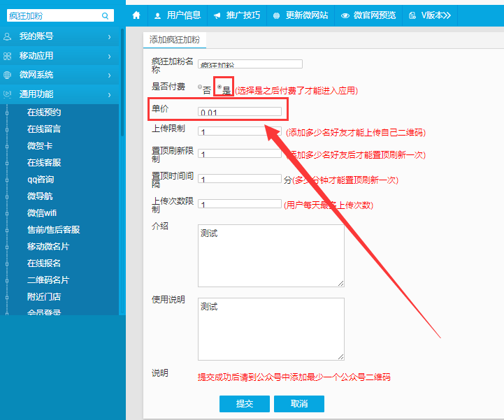
Task: Open the 更新微网站 menu item
Action: pyautogui.click(x=301, y=15)
